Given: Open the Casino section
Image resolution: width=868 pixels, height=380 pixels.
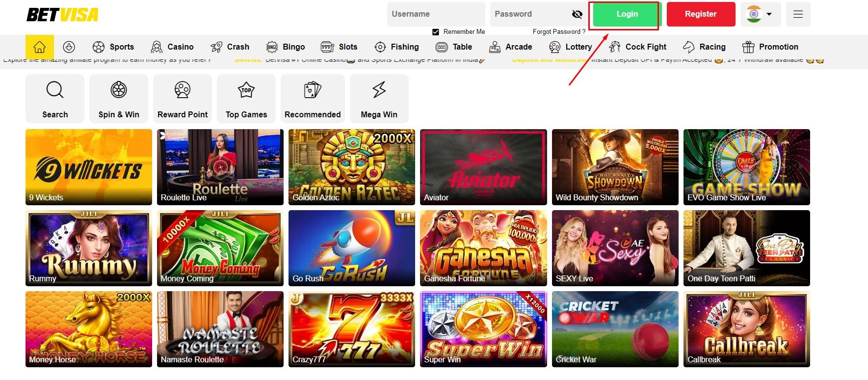Looking at the screenshot, I should click(172, 47).
